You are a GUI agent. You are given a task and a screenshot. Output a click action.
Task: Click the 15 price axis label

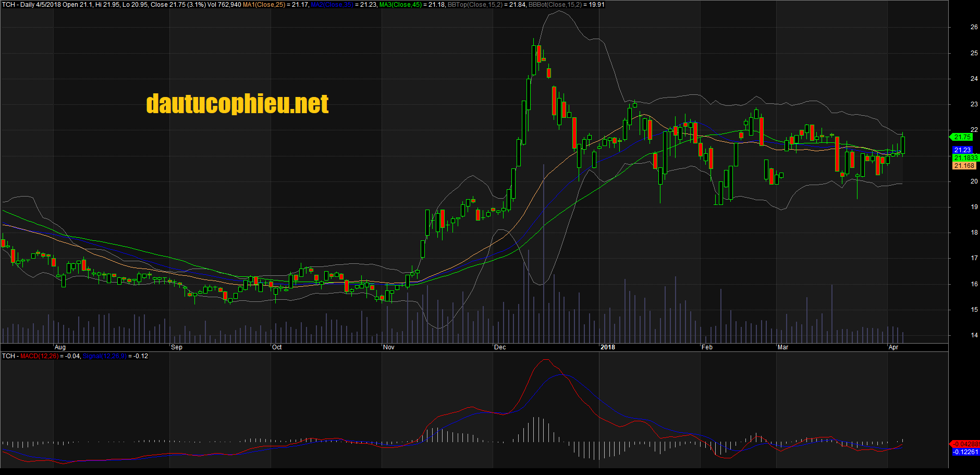974,310
